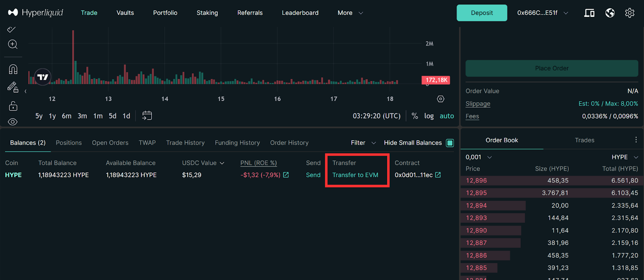The width and height of the screenshot is (644, 280).
Task: Open the wallet address 0x666C...E51f dropdown
Action: coord(543,13)
